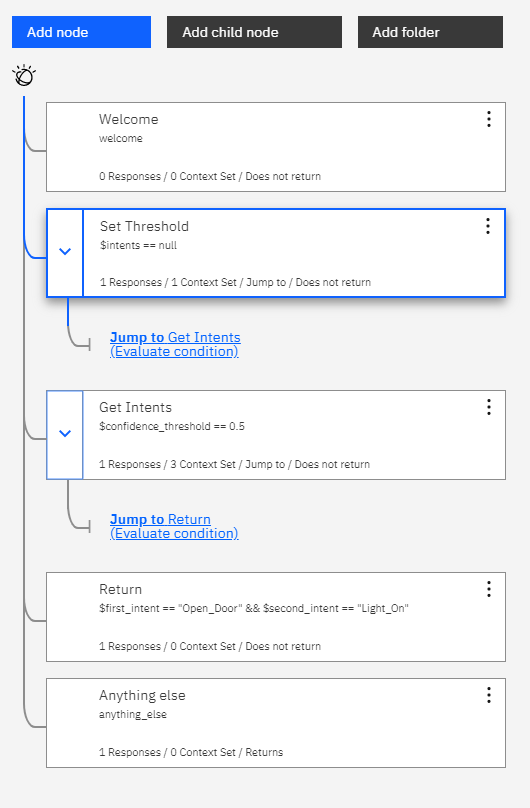This screenshot has height=808, width=530.
Task: Open the Welcome node options menu
Action: 489,119
